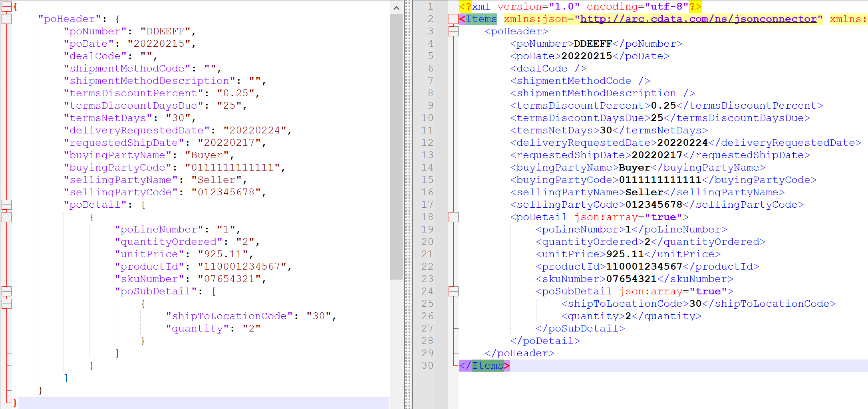The image size is (868, 409).
Task: Click the "shipmentMethodCode" key in JSON
Action: point(127,68)
